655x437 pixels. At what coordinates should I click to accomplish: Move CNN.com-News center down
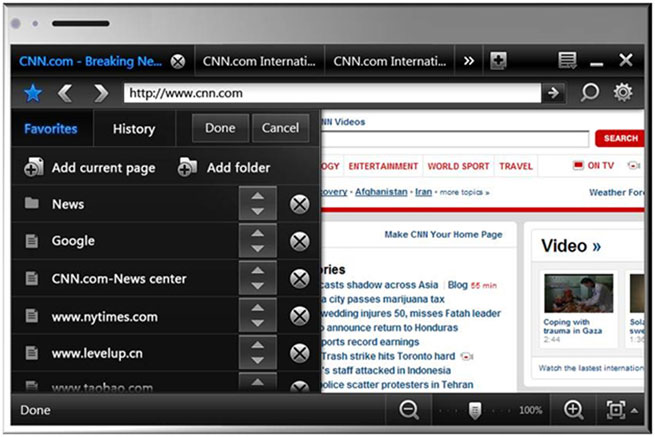click(x=258, y=286)
